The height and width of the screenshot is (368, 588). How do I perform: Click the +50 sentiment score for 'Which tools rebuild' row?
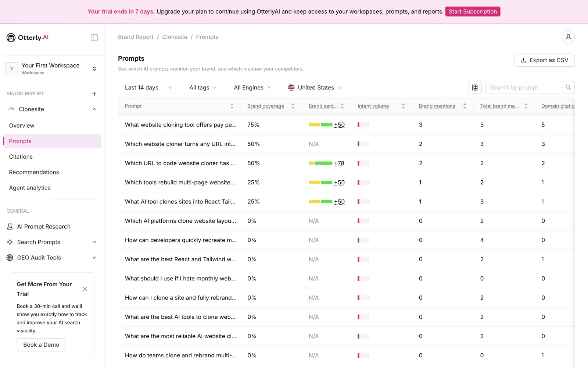pyautogui.click(x=339, y=183)
